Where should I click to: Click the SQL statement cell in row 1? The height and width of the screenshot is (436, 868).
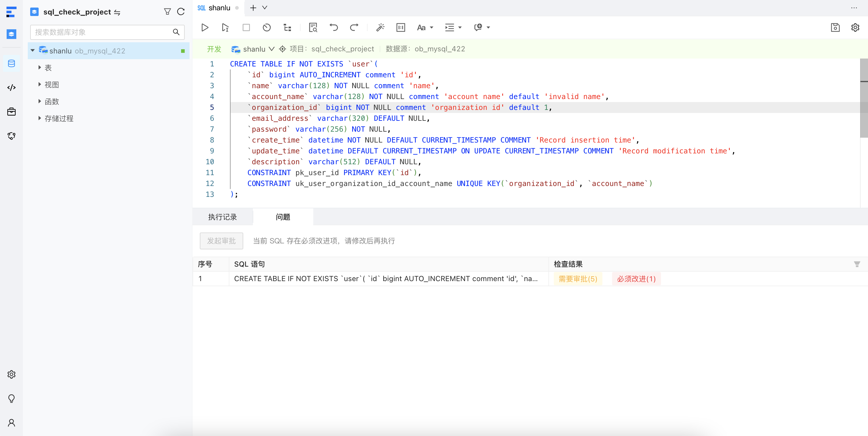pyautogui.click(x=388, y=279)
